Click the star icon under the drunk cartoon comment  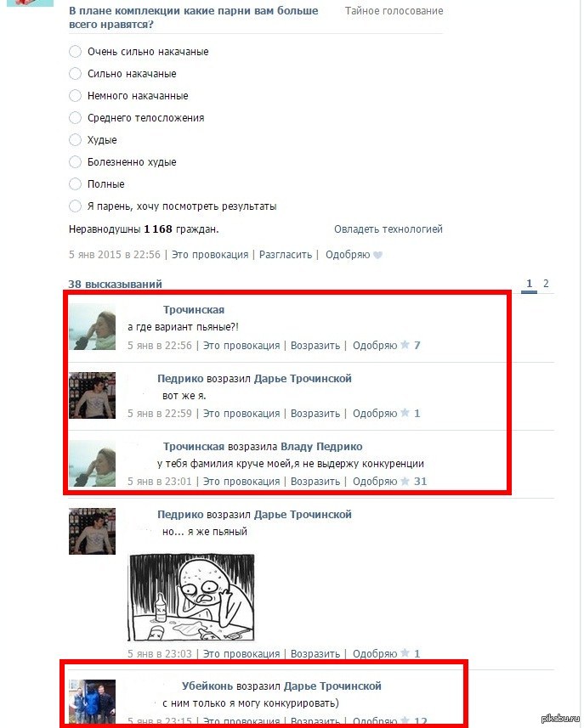coord(405,653)
